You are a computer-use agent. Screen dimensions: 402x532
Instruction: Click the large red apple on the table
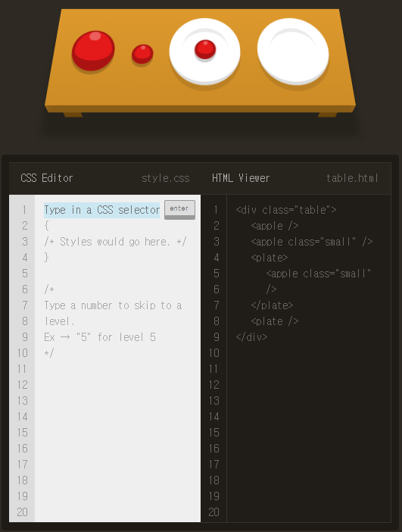(x=93, y=51)
